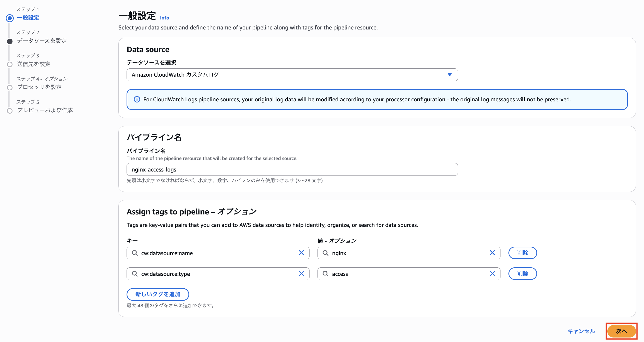Click search icon in access value field
This screenshot has height=342, width=644.
(x=325, y=274)
